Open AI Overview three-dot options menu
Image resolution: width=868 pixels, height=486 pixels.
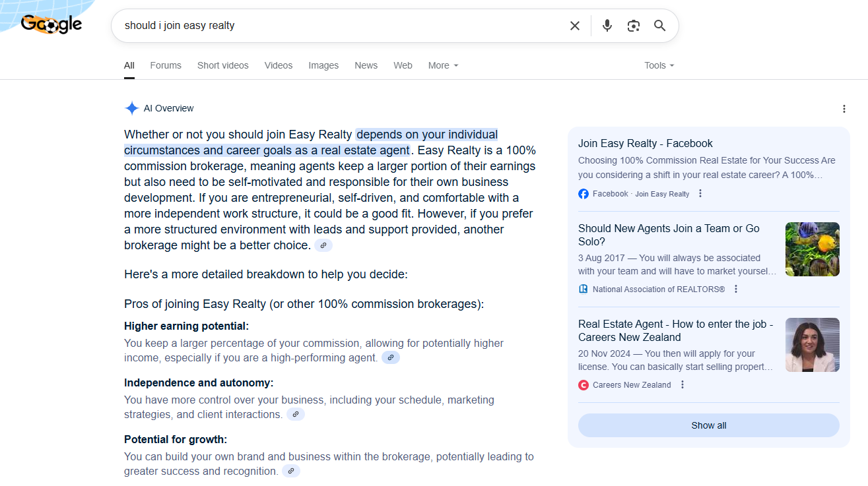(x=844, y=109)
